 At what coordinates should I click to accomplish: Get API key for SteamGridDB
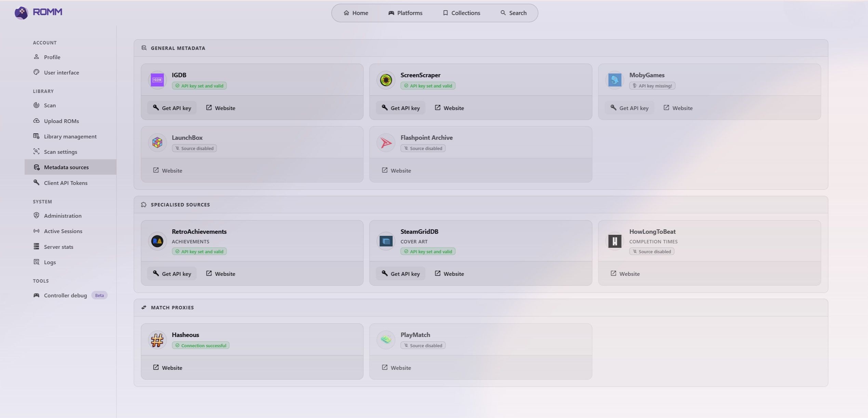point(401,273)
